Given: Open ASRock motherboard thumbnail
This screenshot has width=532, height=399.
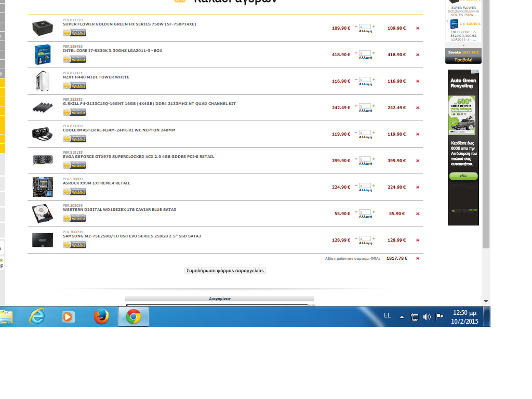Looking at the screenshot, I should [x=43, y=187].
